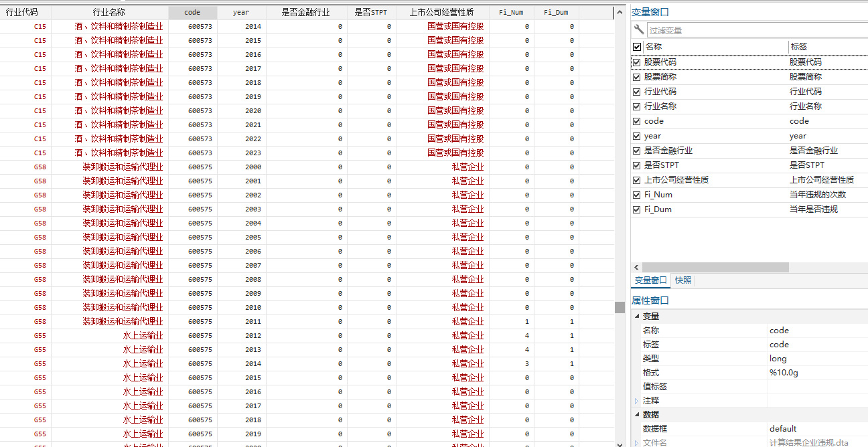Viewport: 868px width, 447px height.
Task: Click the 标签 column header in variables list
Action: 798,47
